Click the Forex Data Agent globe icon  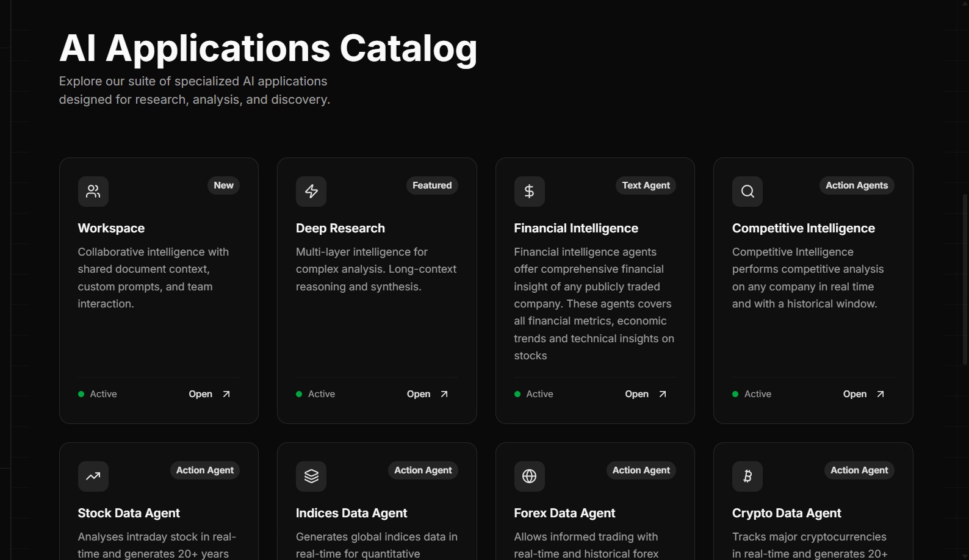(x=530, y=476)
